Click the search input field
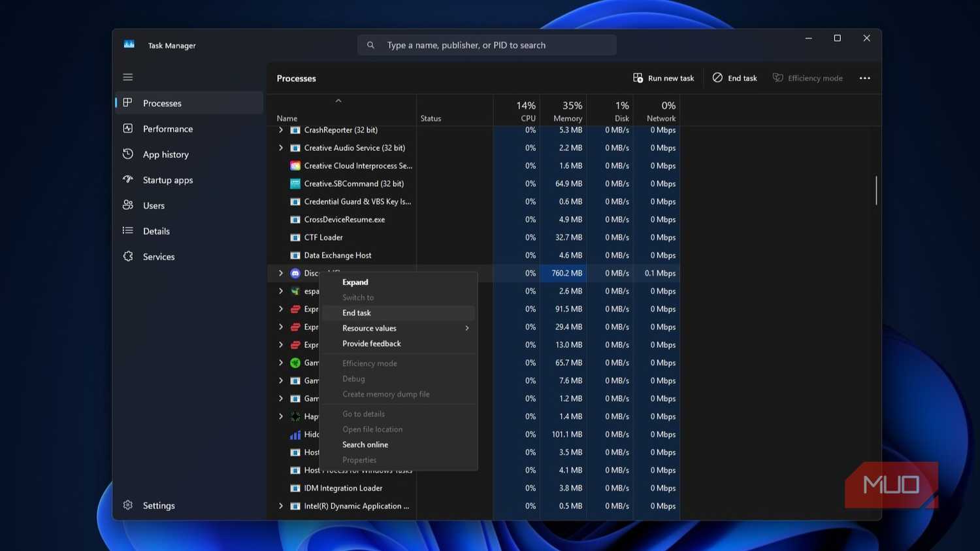 (x=487, y=45)
